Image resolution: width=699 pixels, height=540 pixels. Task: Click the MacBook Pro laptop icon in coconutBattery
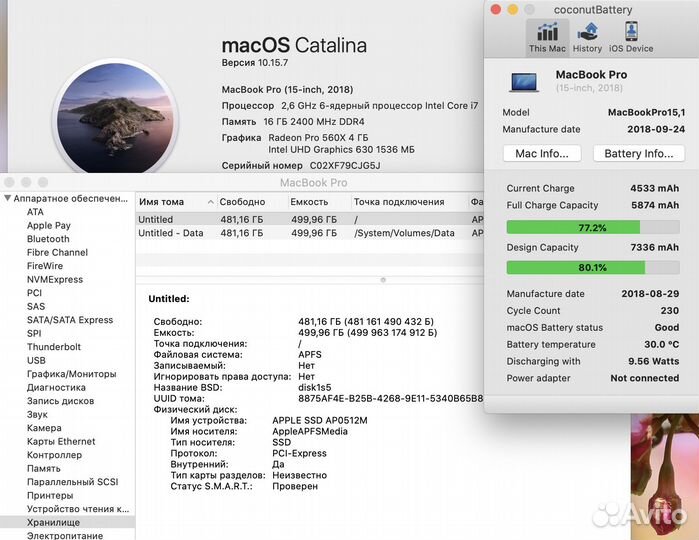tap(524, 82)
